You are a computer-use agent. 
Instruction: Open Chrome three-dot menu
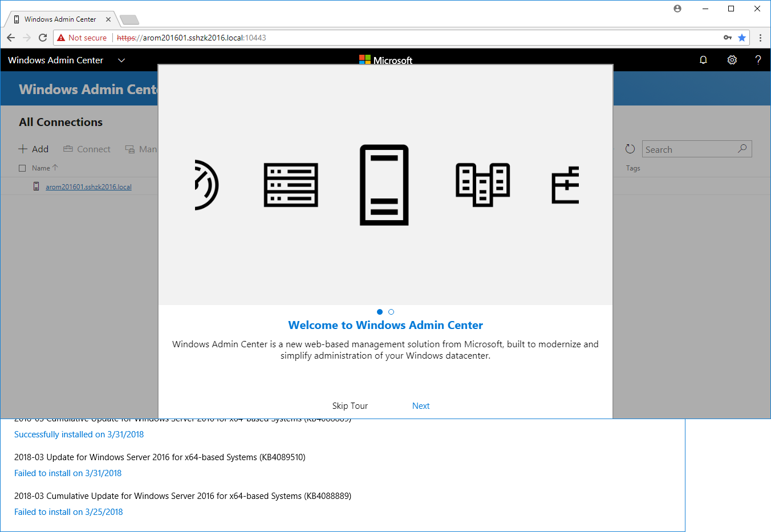760,38
